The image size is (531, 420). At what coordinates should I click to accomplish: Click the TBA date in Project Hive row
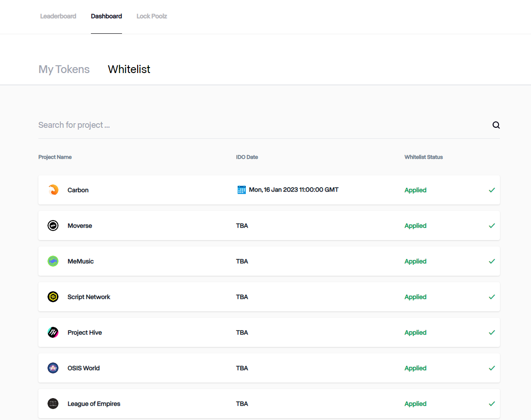pyautogui.click(x=242, y=332)
